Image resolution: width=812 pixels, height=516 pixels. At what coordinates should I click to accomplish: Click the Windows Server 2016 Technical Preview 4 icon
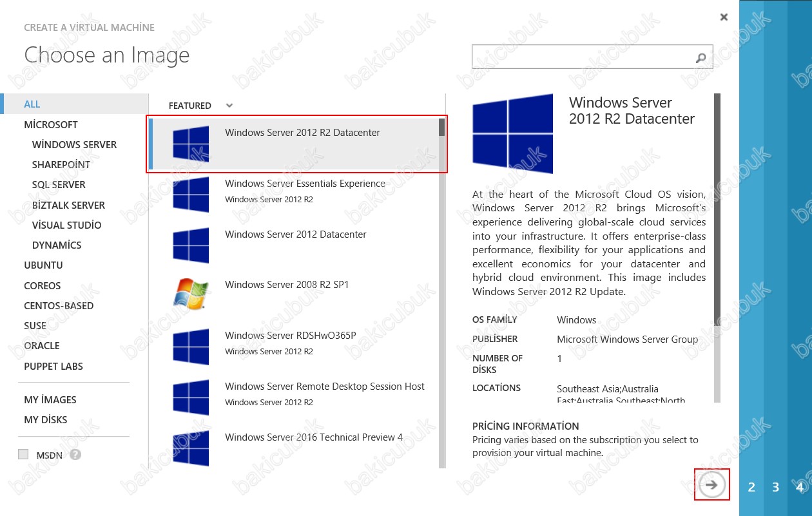191,448
